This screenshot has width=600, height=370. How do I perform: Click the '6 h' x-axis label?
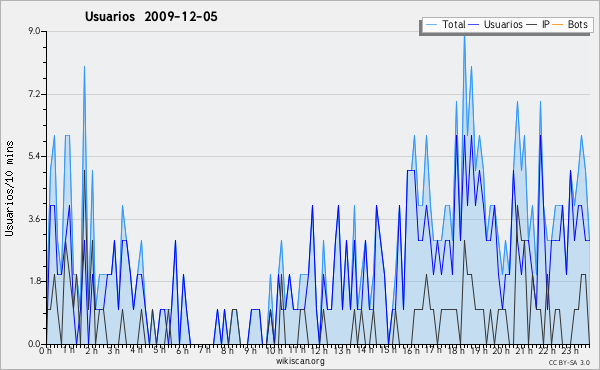182,350
